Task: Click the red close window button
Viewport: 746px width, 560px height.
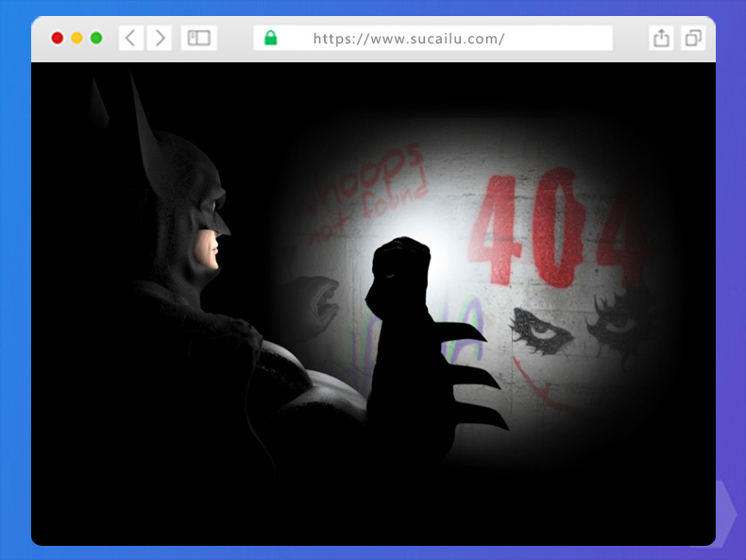Action: (x=57, y=38)
